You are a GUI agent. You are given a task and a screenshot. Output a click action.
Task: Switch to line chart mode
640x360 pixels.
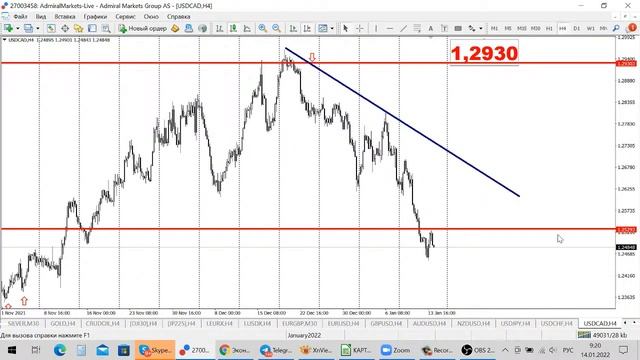click(247, 28)
